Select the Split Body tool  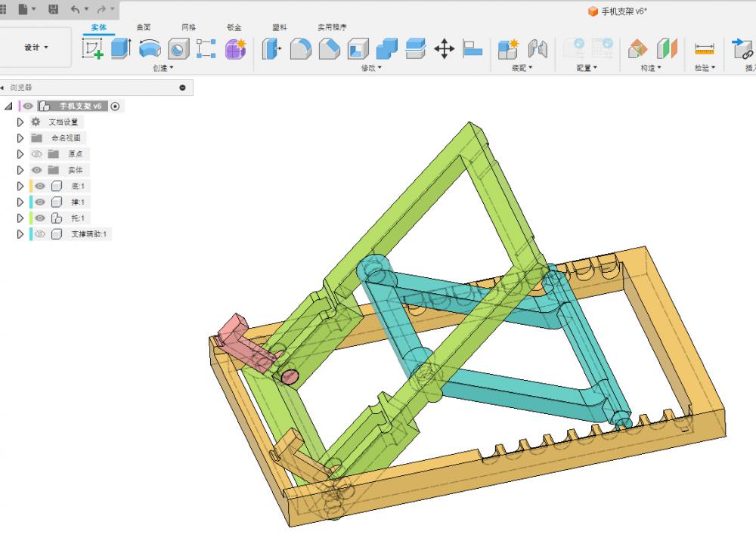pos(416,48)
